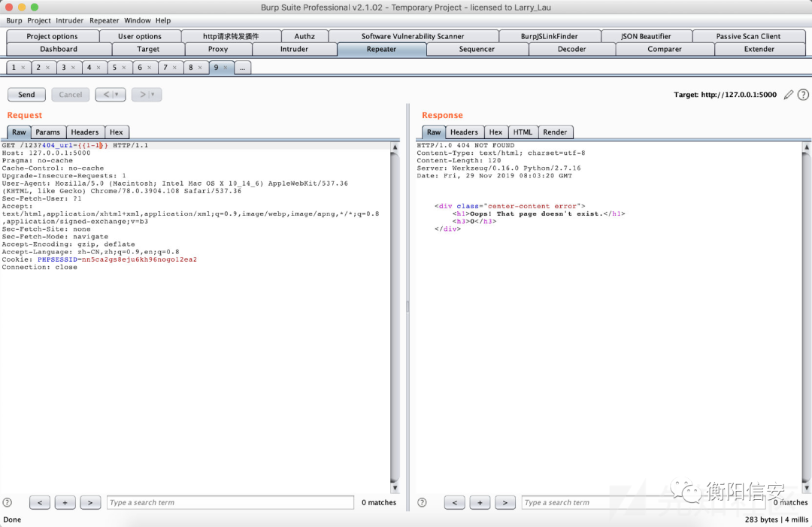Click the request search term field

coord(231,502)
